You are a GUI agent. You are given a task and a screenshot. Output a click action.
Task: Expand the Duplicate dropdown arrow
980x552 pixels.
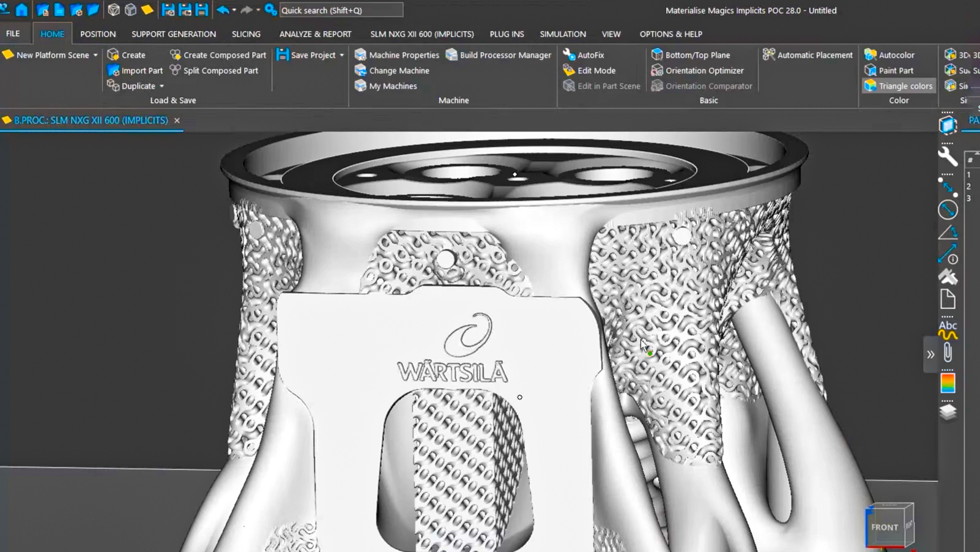(x=162, y=86)
